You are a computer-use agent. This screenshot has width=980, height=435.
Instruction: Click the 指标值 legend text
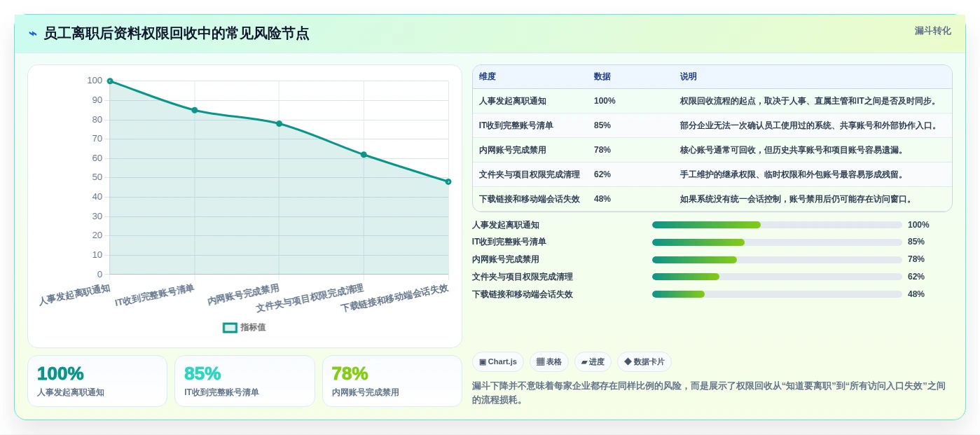[x=253, y=327]
